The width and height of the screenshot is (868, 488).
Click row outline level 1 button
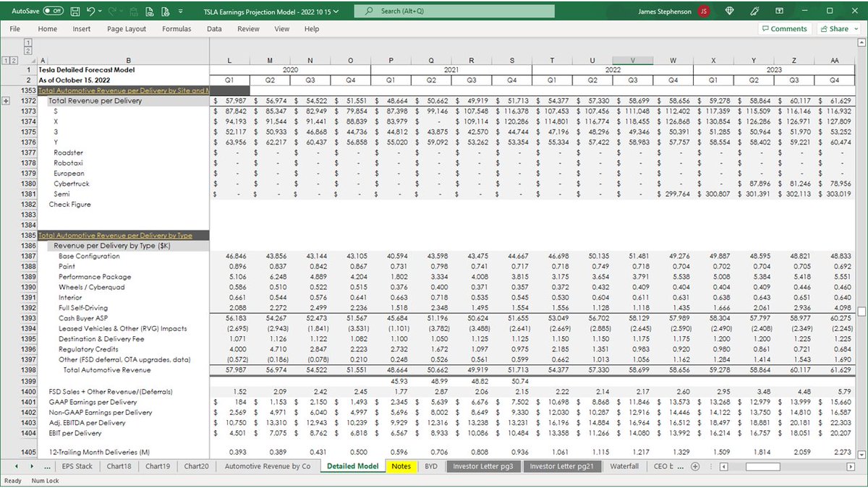pos(6,60)
